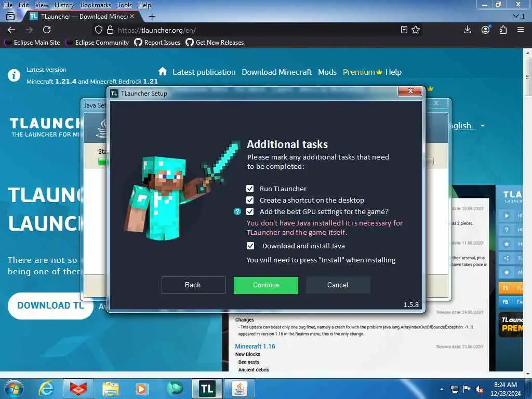Screen dimensions: 532x399
Task: Close the TLauncher browser tab
Action: 132,16
